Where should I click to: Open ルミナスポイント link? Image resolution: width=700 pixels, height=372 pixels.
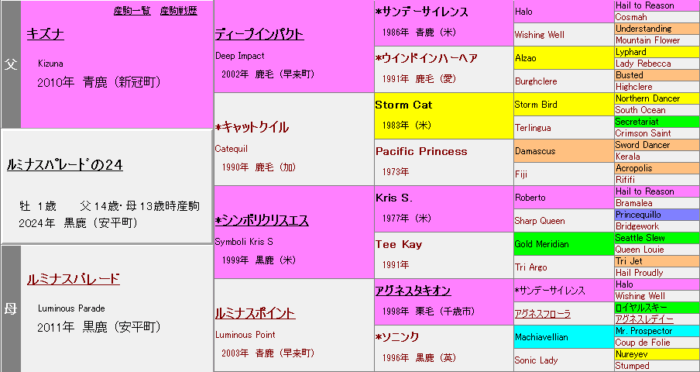click(255, 313)
